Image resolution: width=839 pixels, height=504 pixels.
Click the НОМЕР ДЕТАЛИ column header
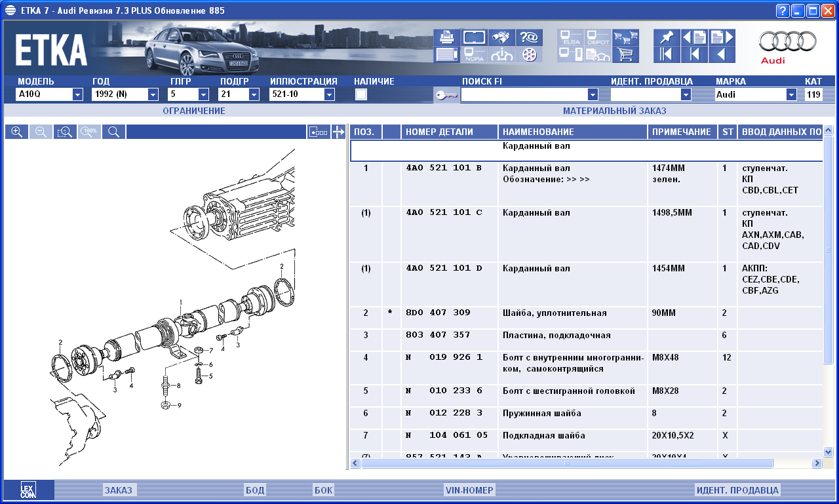coord(450,132)
